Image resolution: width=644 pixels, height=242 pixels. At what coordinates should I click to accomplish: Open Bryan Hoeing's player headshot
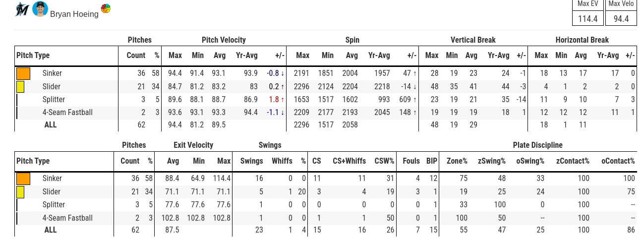(40, 9)
